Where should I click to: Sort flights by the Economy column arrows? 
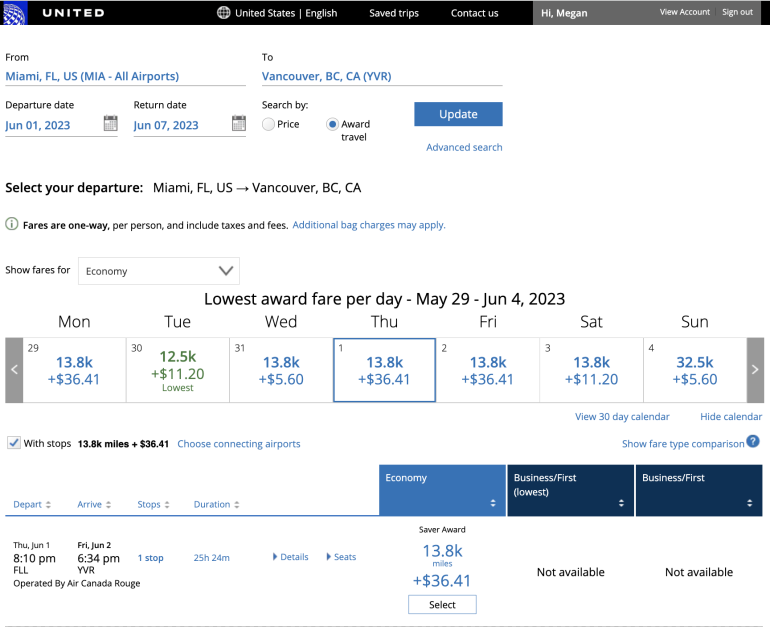click(x=491, y=504)
